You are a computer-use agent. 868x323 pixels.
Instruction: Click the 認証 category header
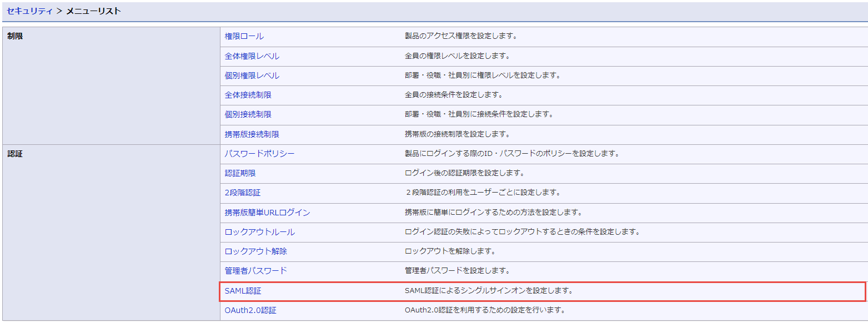[x=15, y=154]
